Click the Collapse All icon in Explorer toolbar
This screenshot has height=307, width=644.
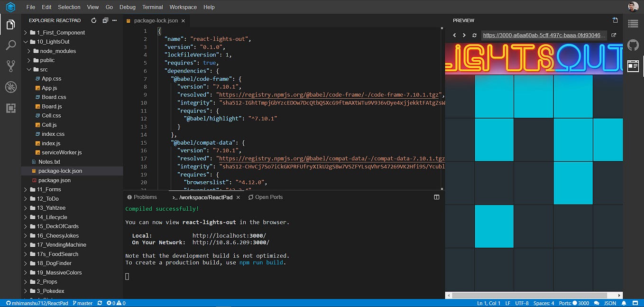[x=105, y=20]
